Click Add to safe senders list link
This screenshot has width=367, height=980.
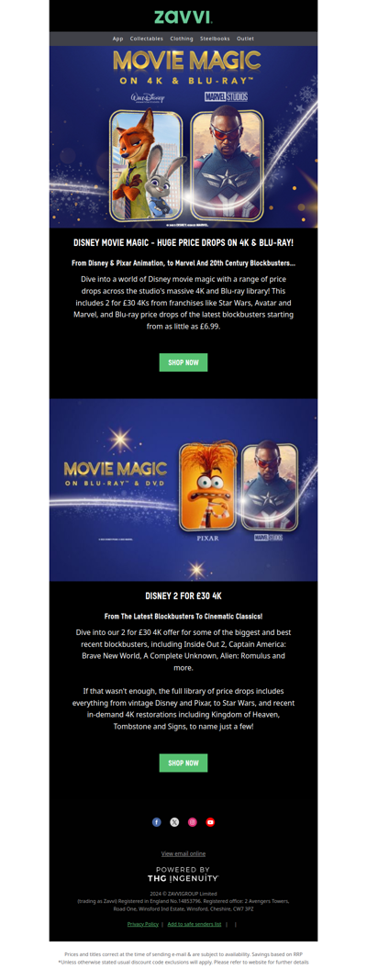tap(195, 923)
